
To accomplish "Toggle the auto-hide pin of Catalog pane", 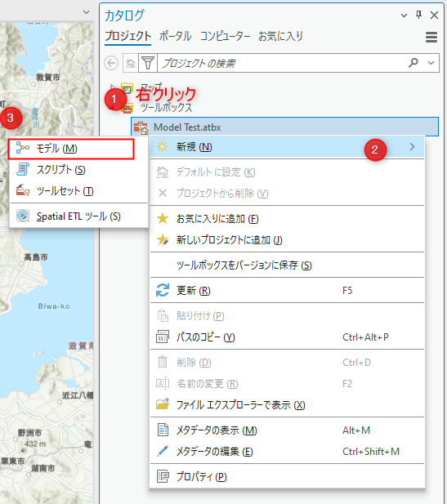I will click(418, 15).
